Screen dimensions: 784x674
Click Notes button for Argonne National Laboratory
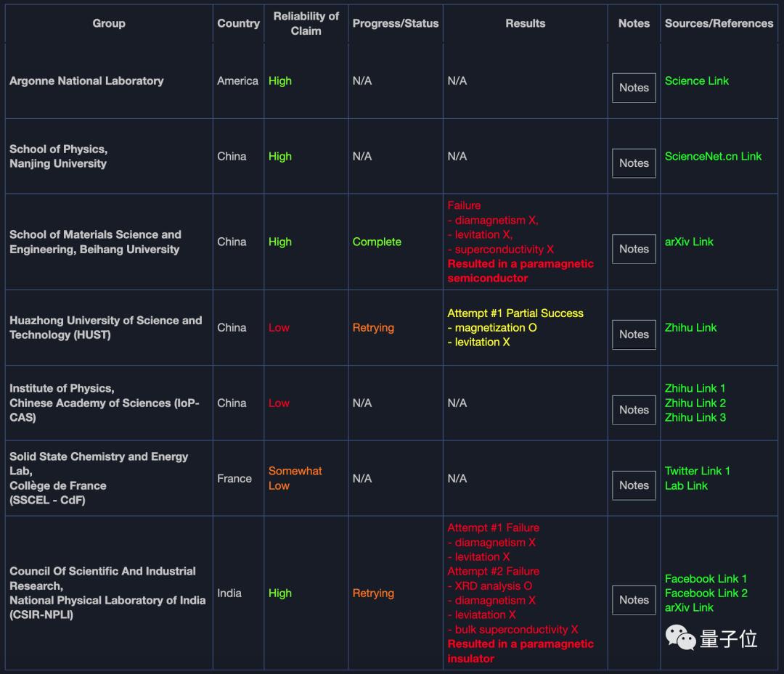634,88
